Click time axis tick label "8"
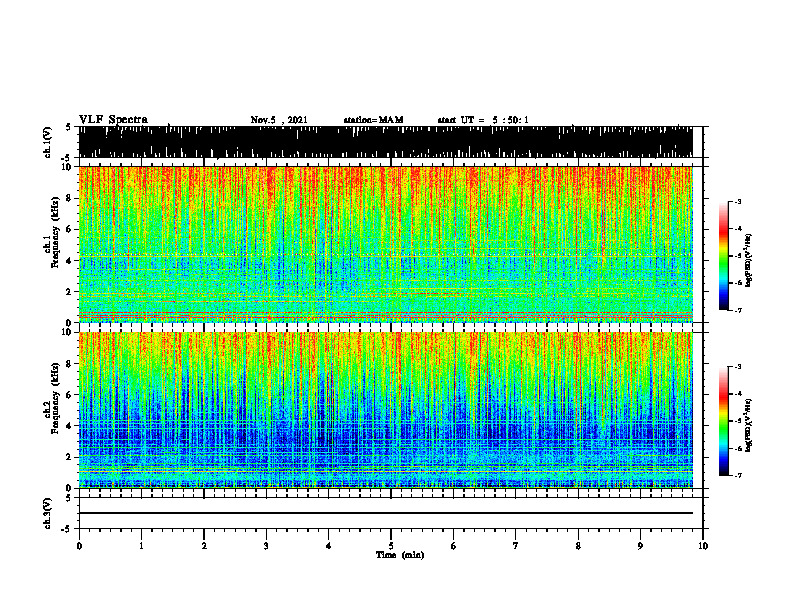 point(578,546)
